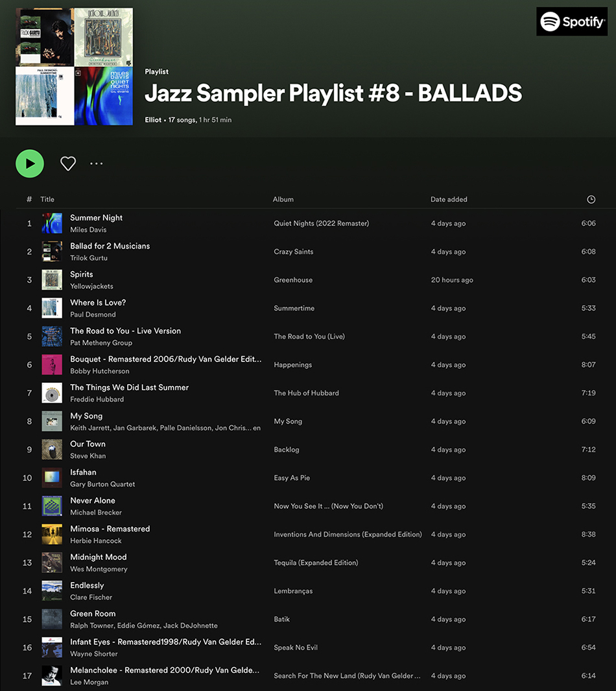Click the Midnight Mood cover thumbnail
The height and width of the screenshot is (691, 616).
point(52,563)
